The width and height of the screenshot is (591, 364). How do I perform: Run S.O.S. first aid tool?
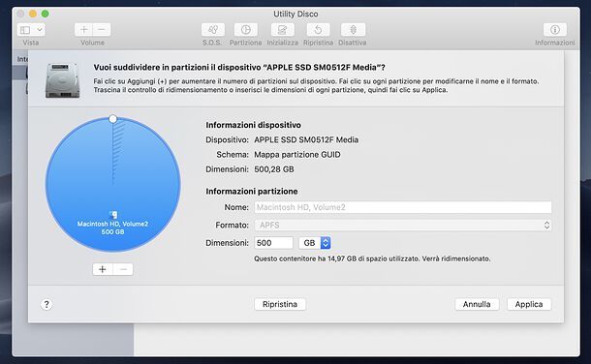[x=212, y=30]
